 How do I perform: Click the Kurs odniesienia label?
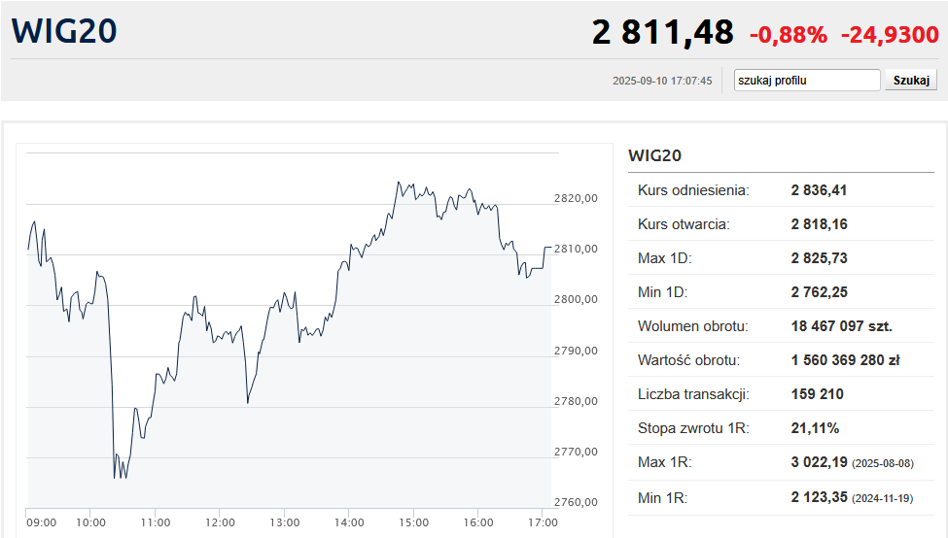point(693,190)
